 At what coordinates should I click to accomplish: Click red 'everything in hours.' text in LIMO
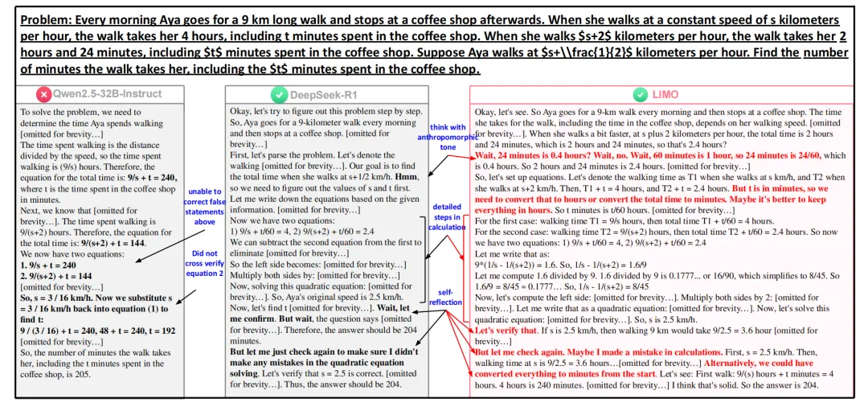tap(513, 210)
